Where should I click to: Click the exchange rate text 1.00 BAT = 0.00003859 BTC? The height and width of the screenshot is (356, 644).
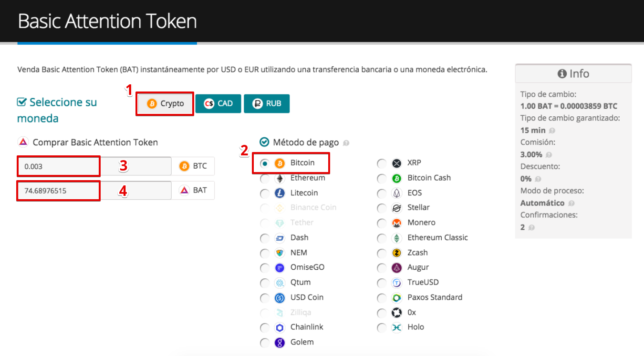569,106
